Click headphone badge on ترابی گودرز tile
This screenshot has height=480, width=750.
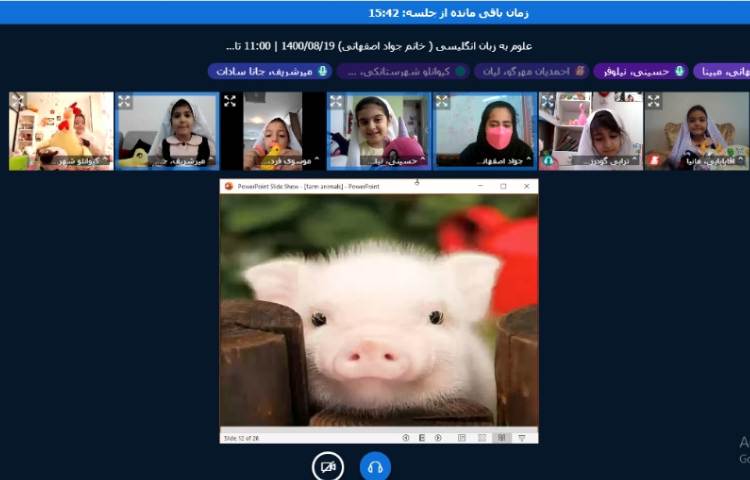(x=548, y=161)
